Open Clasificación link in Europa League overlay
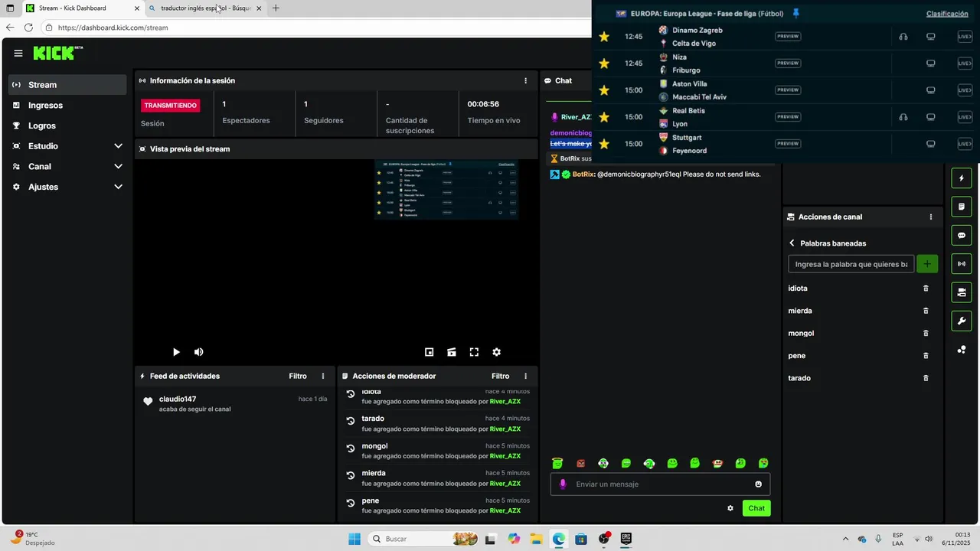 [x=947, y=14]
